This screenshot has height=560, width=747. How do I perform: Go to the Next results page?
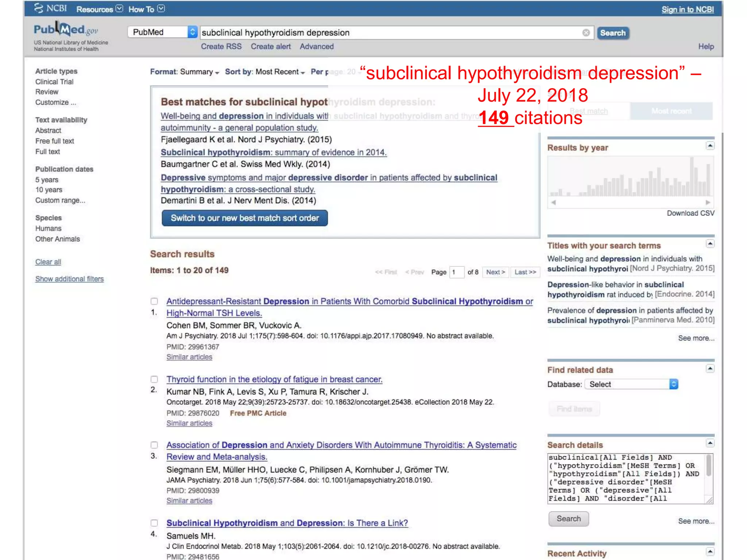click(495, 272)
